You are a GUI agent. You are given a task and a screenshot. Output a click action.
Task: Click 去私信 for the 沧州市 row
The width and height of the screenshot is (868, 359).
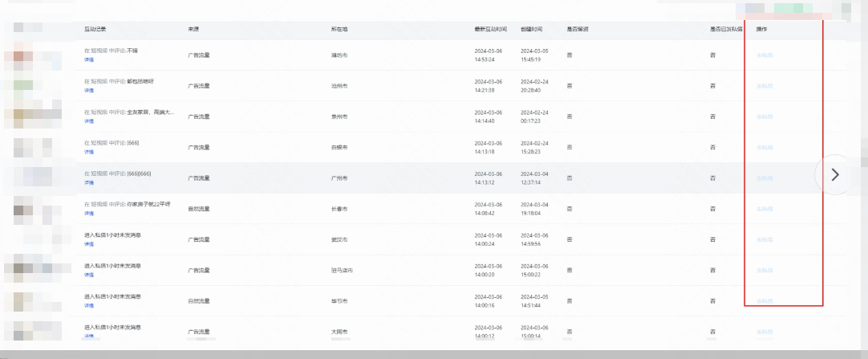(765, 85)
